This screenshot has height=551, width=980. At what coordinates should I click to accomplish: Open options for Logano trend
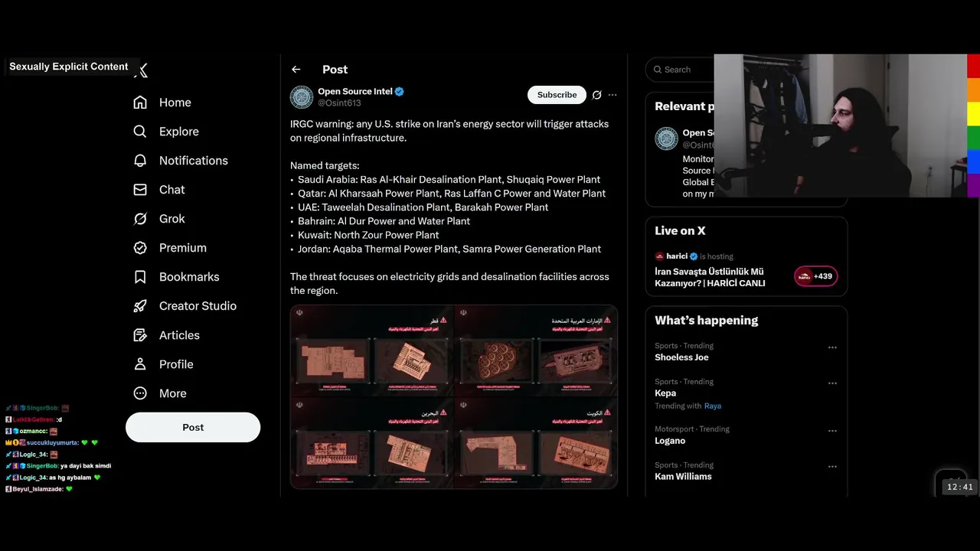tap(832, 431)
